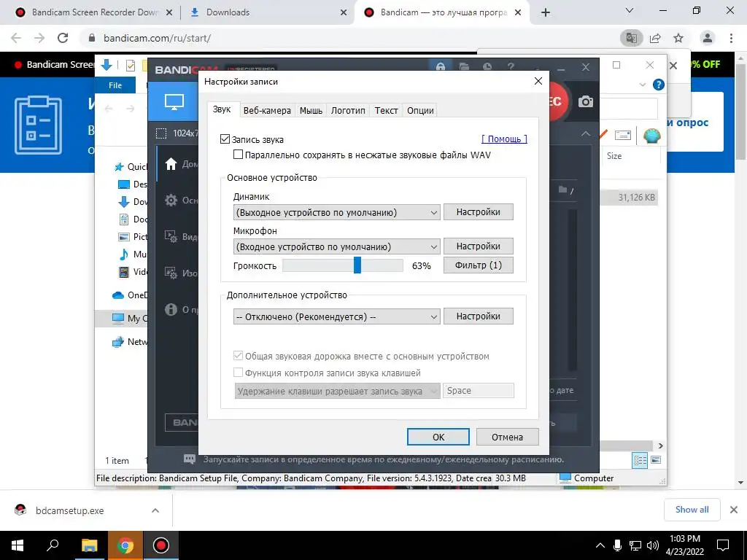
Task: Open the File menu in File Explorer
Action: (115, 85)
